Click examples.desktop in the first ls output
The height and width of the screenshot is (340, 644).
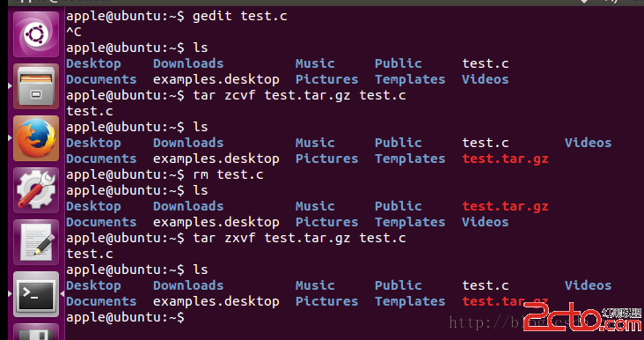(216, 79)
